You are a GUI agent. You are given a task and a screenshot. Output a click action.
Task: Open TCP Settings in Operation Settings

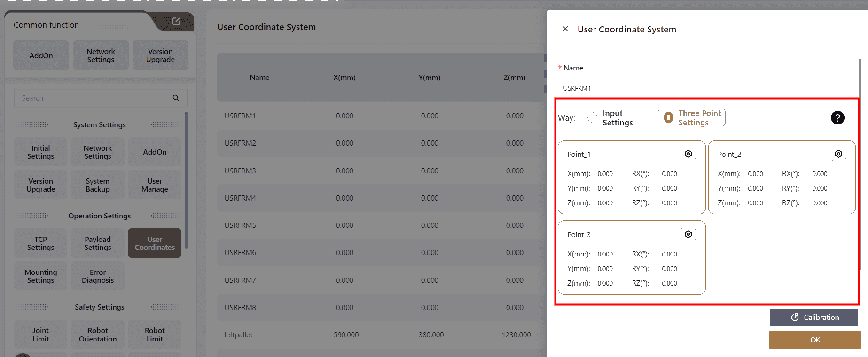(x=40, y=243)
